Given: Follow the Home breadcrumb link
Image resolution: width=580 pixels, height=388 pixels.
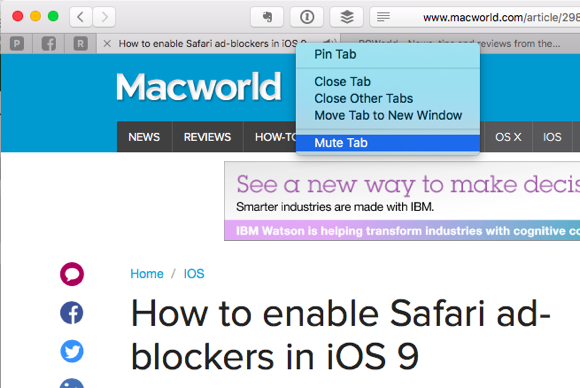Looking at the screenshot, I should [x=147, y=274].
